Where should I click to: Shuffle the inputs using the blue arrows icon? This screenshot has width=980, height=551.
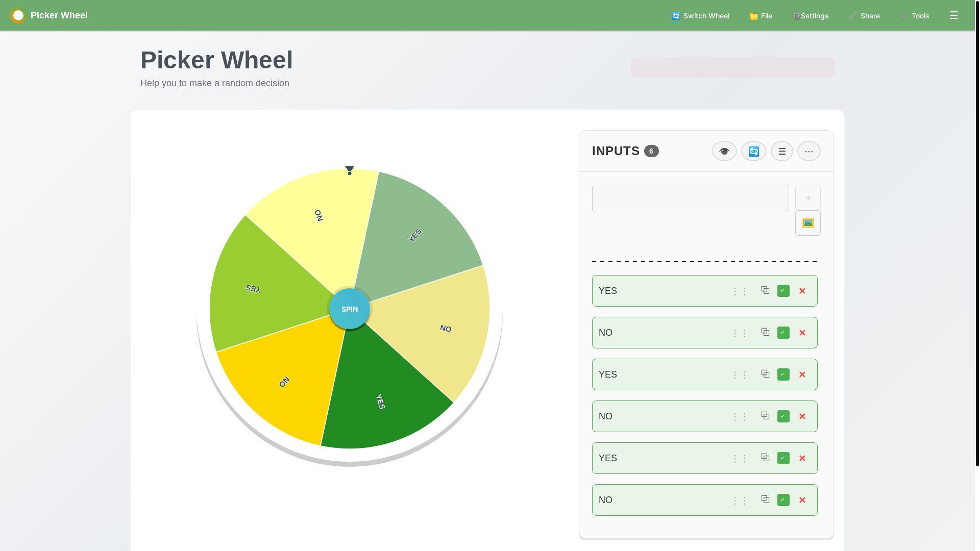754,151
